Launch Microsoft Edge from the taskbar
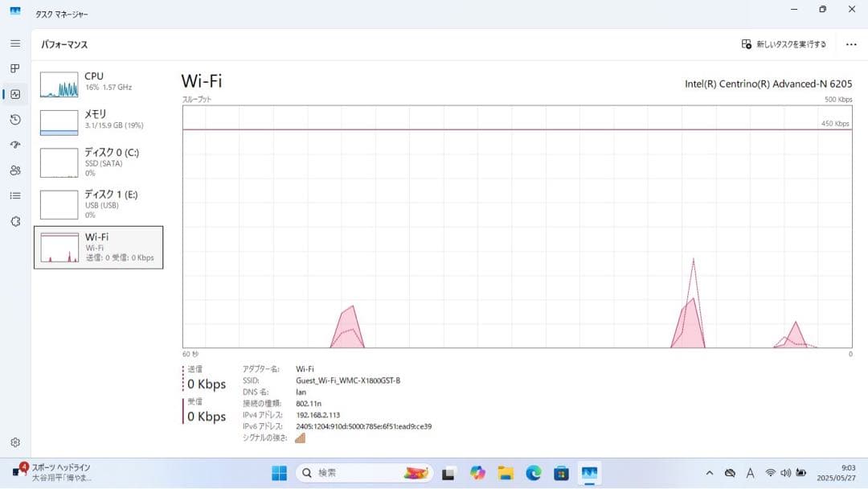 coord(532,473)
